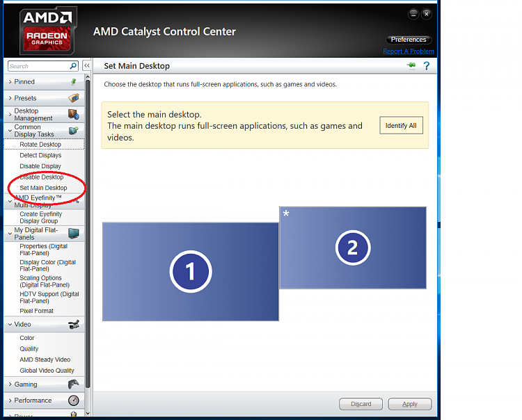
Task: Open HDTV Support (Digital Flat-Panel)
Action: (49, 298)
